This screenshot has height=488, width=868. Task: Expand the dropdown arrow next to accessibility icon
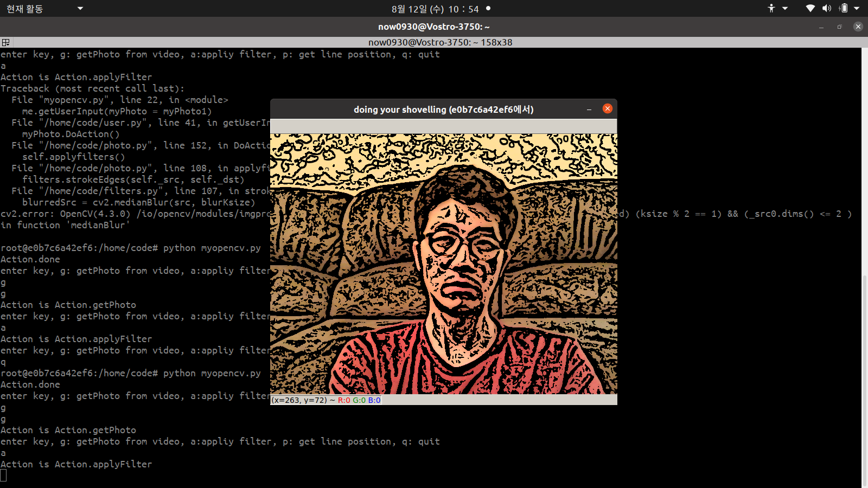pyautogui.click(x=784, y=8)
